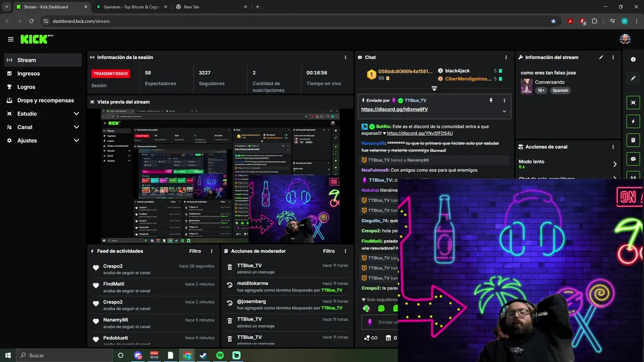Viewport: 644px width, 362px height.
Task: Switch to the Gamdom browser tab
Action: click(132, 7)
